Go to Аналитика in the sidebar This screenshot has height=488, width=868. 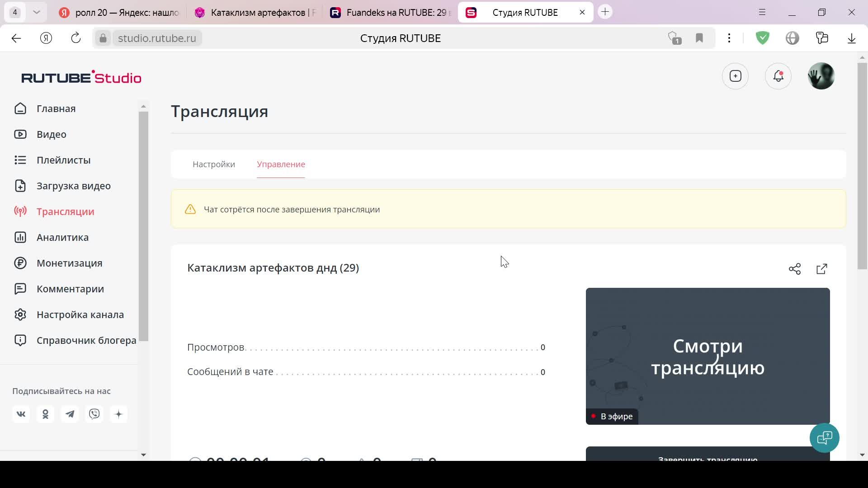[x=62, y=237]
